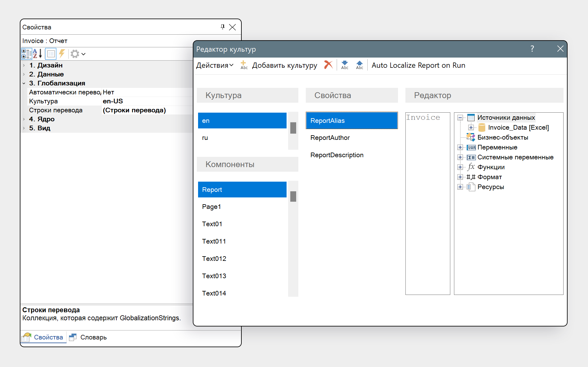Select the Text012 component
The width and height of the screenshot is (588, 367).
(242, 259)
